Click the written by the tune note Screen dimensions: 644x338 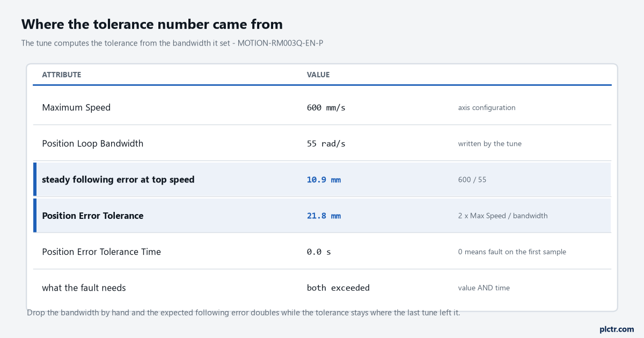coord(490,144)
